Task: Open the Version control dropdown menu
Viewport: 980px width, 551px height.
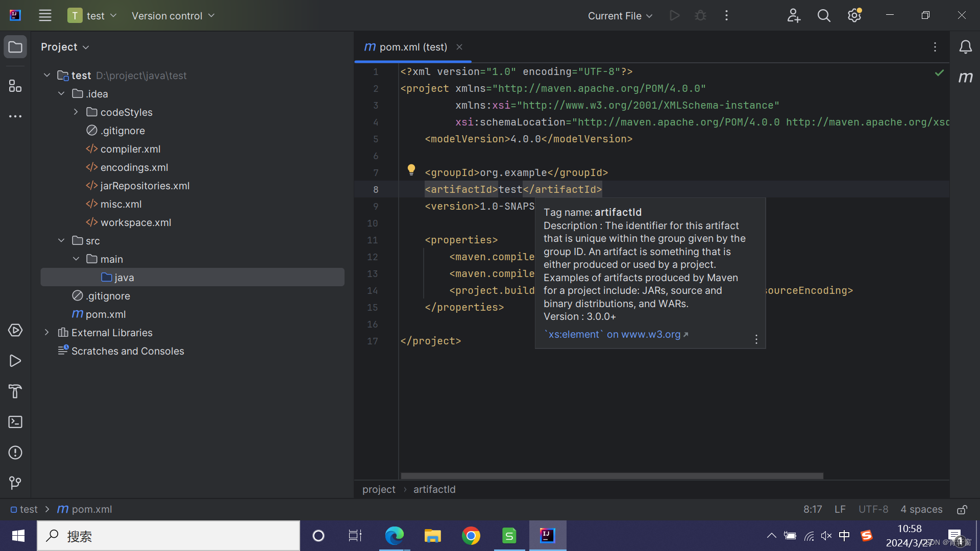Action: click(173, 16)
